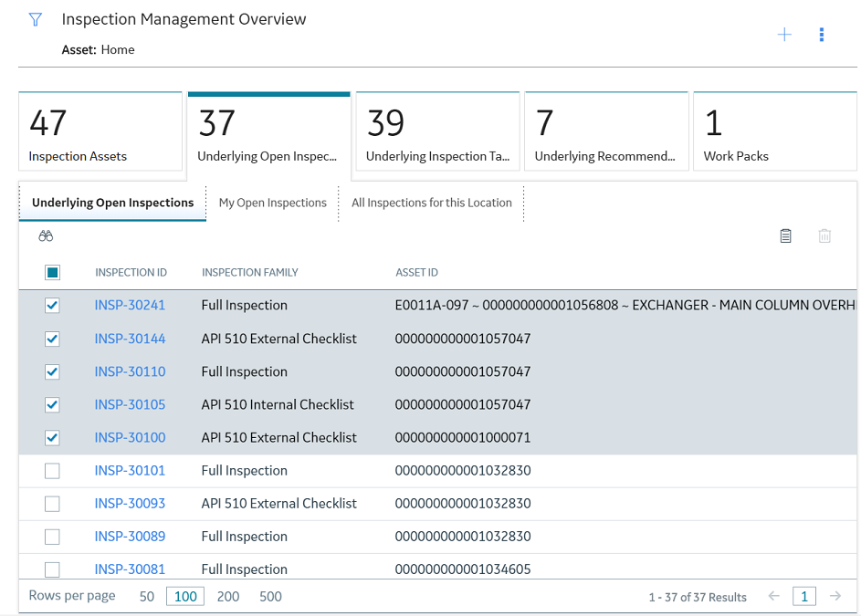Screen dimensions: 861x616
Task: Sort by INSPECTION ID column header
Action: point(131,272)
